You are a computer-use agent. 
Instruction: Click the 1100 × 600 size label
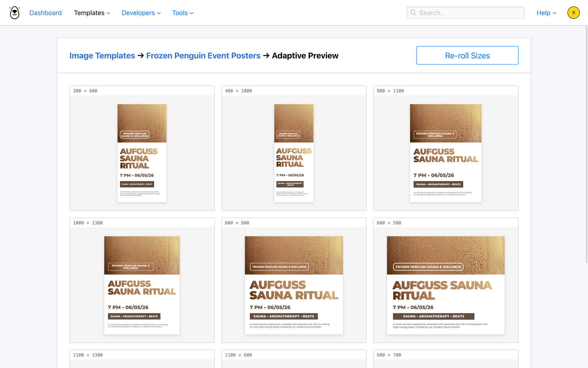(x=238, y=355)
